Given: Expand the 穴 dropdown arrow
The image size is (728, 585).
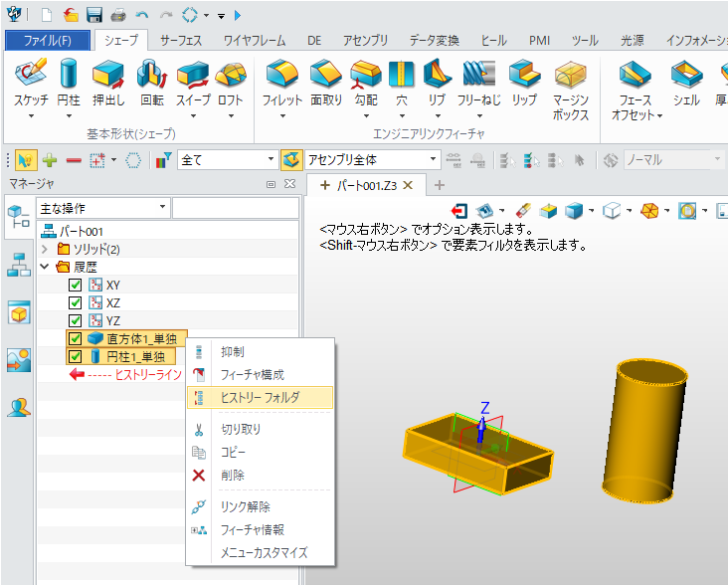Looking at the screenshot, I should (x=402, y=116).
